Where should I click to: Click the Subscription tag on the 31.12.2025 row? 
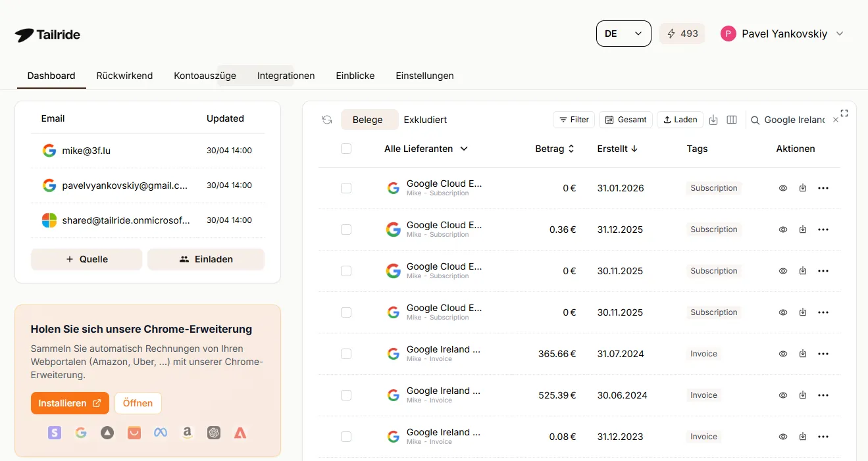point(713,230)
